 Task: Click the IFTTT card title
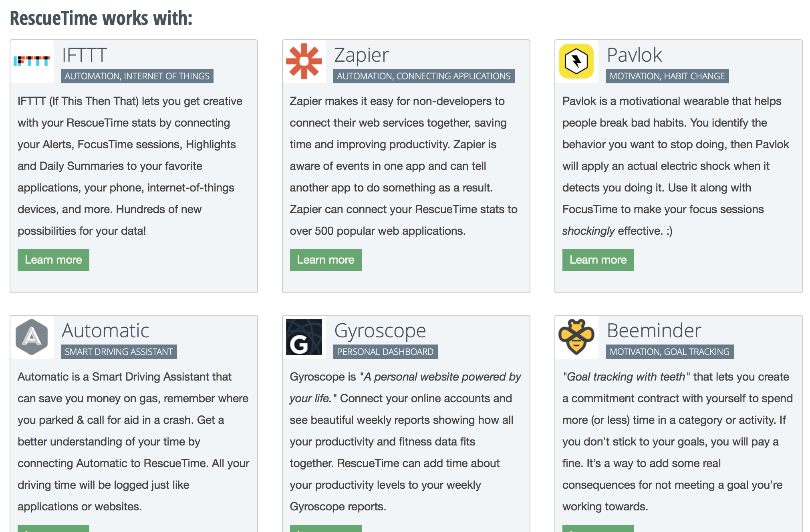[x=84, y=55]
